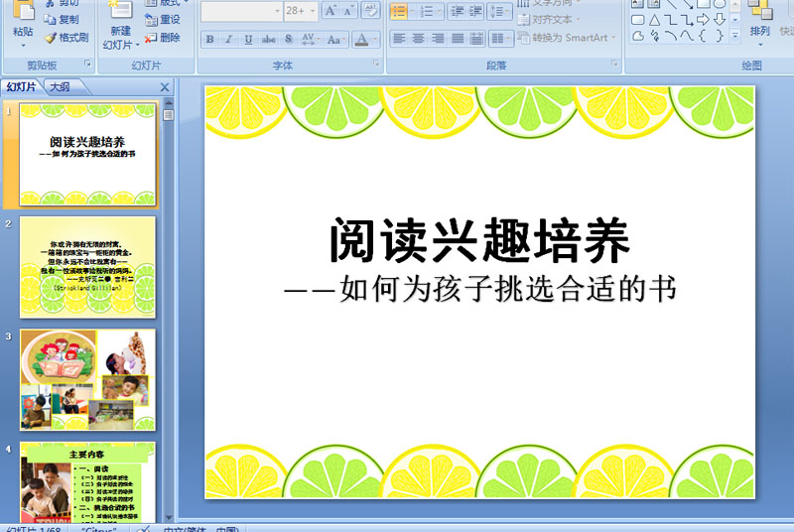Toggle text shadow formatting
Viewport: 794px width, 532px height.
coord(288,39)
